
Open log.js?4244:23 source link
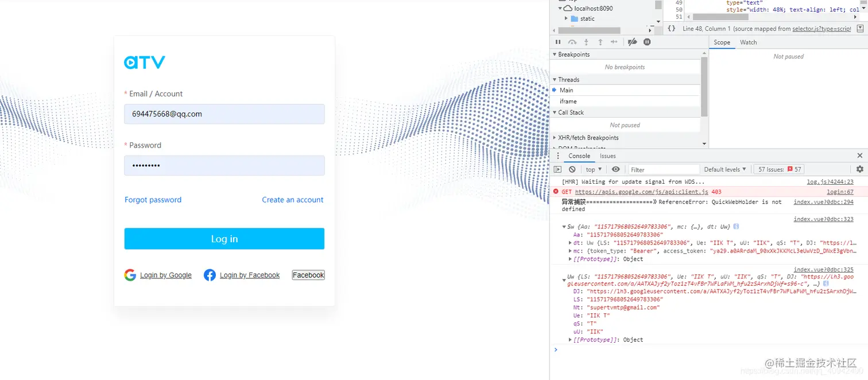point(830,182)
